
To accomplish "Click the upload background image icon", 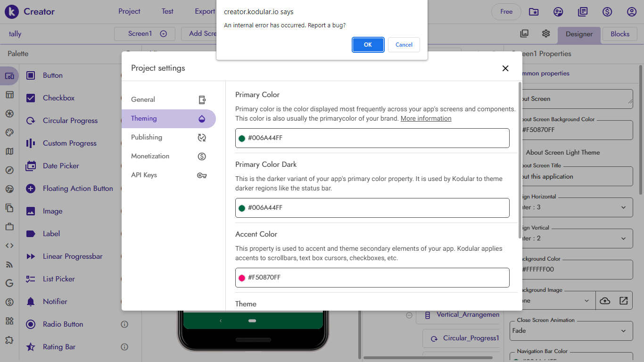I will (605, 301).
